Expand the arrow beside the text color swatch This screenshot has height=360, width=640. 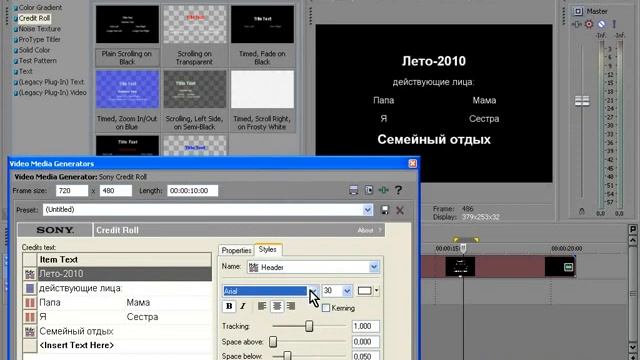376,291
